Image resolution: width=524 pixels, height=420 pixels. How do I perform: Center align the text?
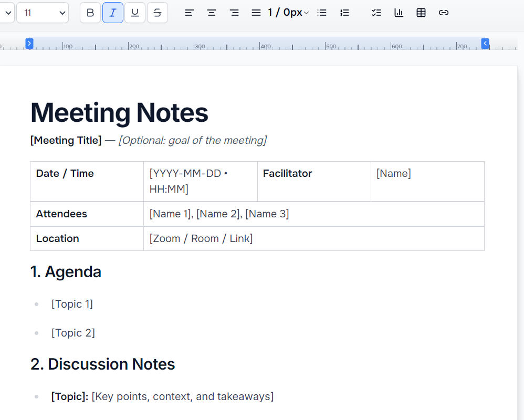212,13
